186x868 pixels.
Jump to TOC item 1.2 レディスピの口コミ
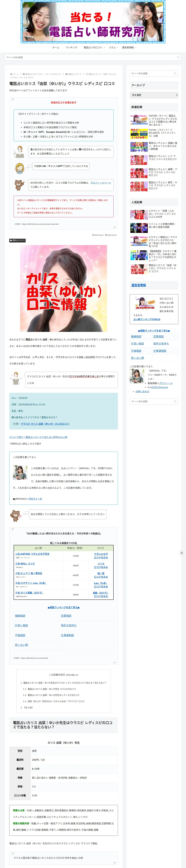click(51, 695)
